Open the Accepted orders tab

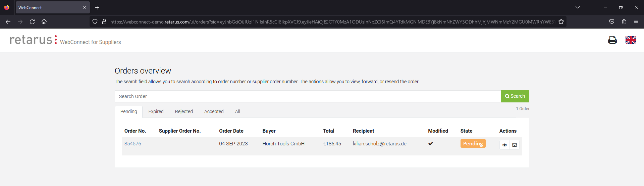click(214, 111)
